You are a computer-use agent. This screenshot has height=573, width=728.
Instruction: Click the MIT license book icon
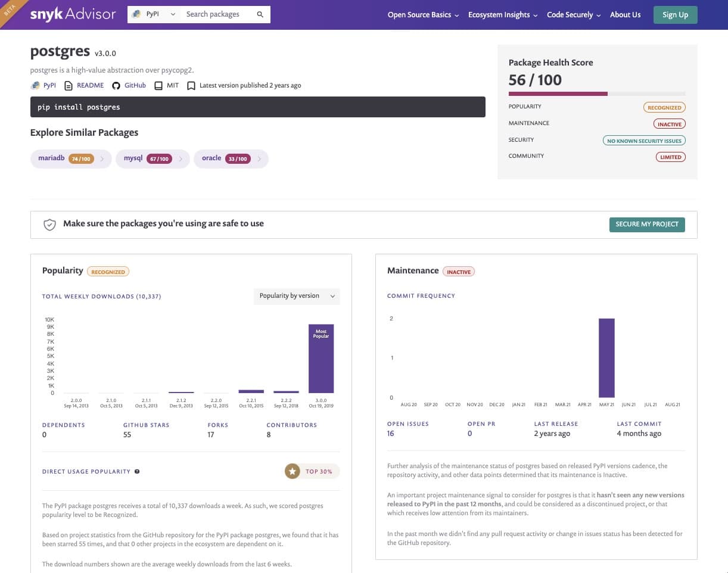[158, 86]
